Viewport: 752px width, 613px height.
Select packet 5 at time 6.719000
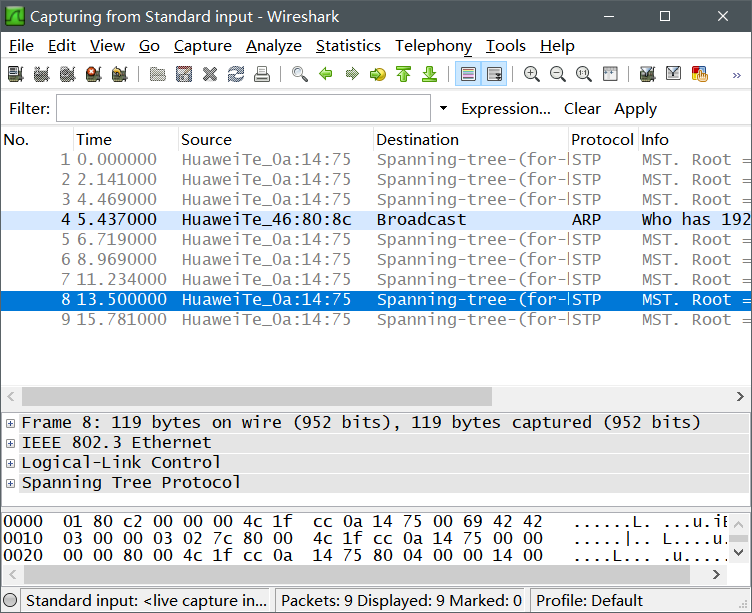pyautogui.click(x=376, y=239)
